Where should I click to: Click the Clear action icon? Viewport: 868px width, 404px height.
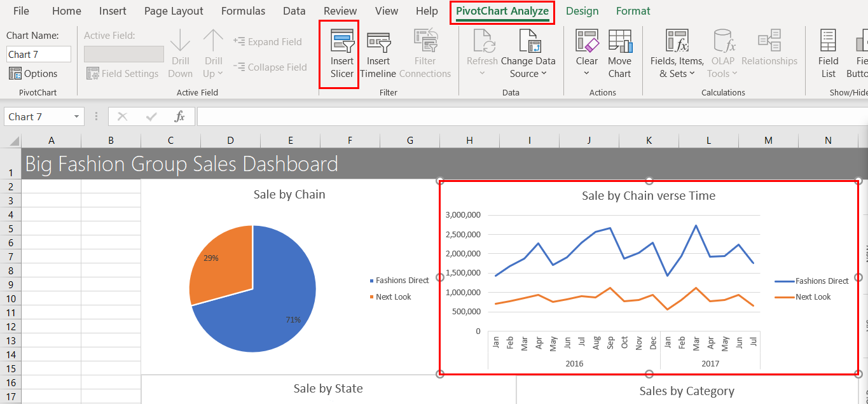click(x=587, y=41)
